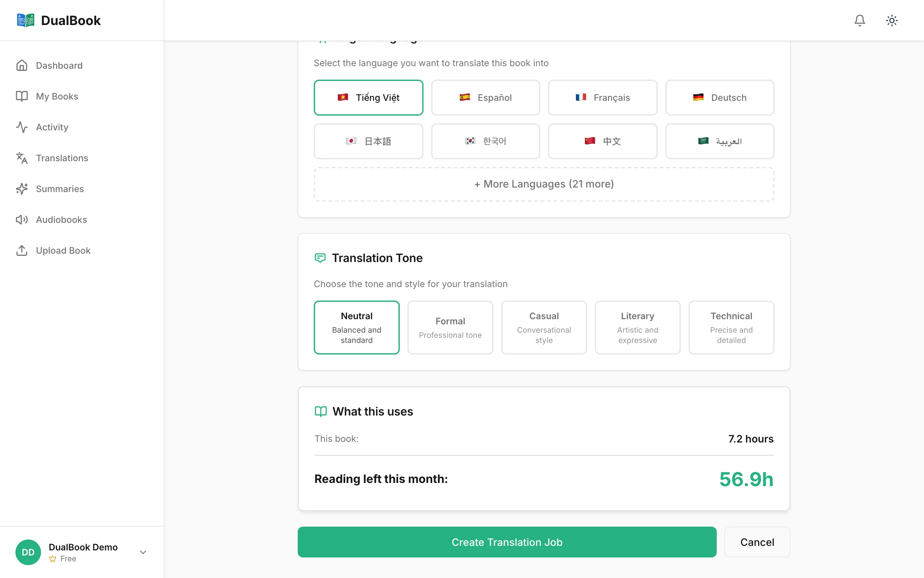Click the Translations language icon
The image size is (924, 578).
tap(22, 158)
